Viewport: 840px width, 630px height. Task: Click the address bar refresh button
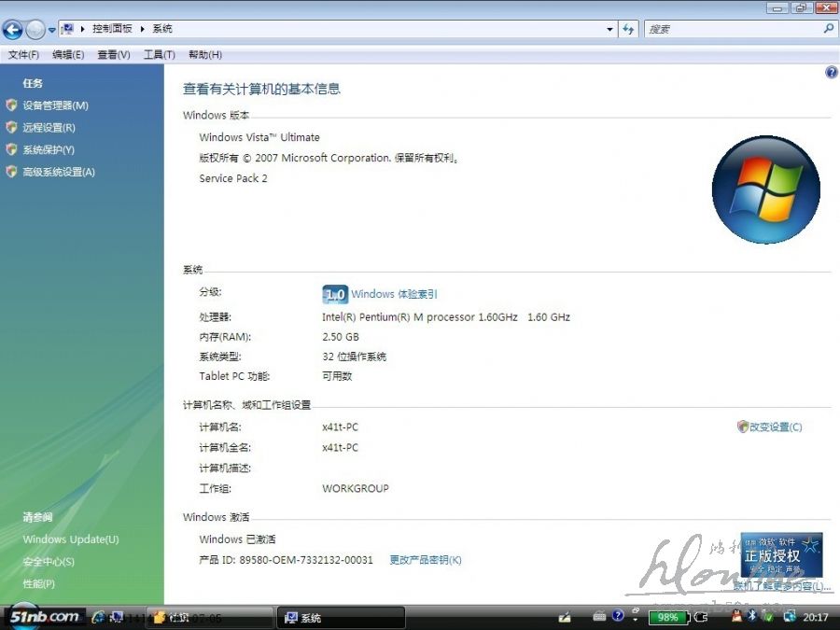coord(628,29)
